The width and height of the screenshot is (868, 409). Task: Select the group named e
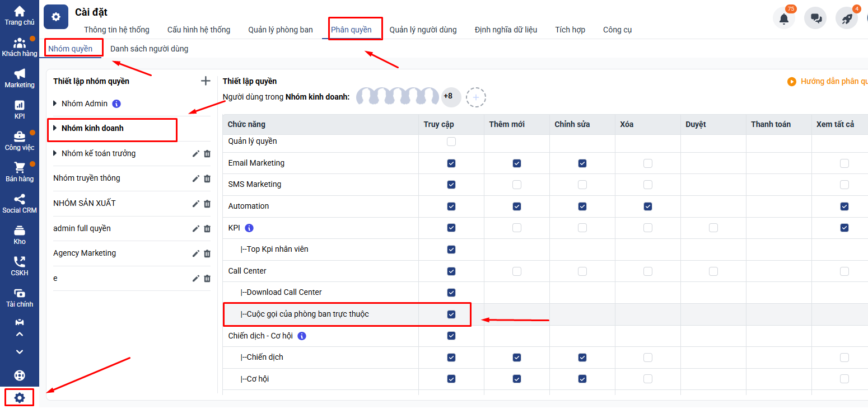click(55, 278)
